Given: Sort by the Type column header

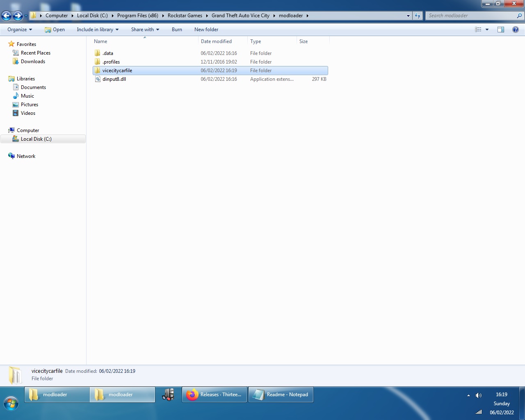Looking at the screenshot, I should point(272,41).
